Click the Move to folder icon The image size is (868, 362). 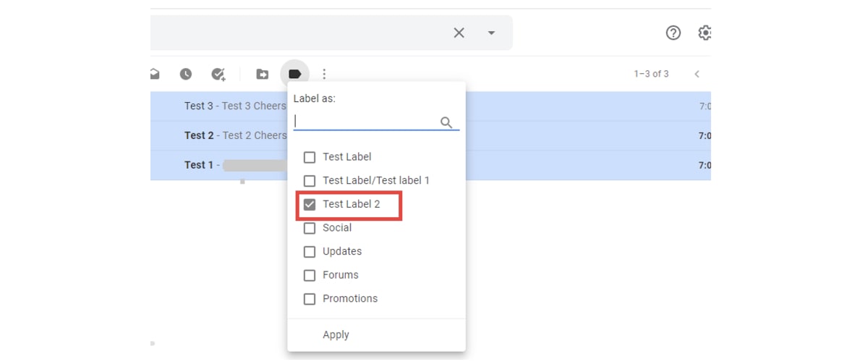pos(263,74)
